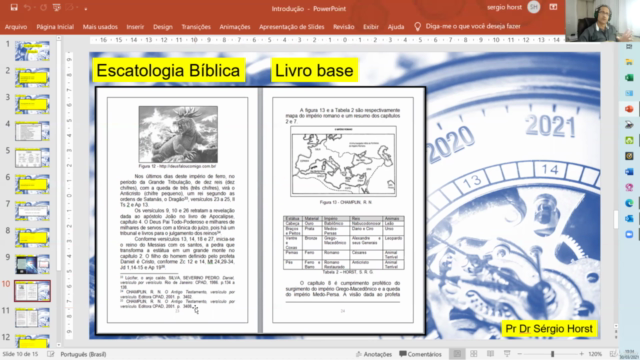Switch to Reading view
This screenshot has height=360, width=640.
point(490,354)
